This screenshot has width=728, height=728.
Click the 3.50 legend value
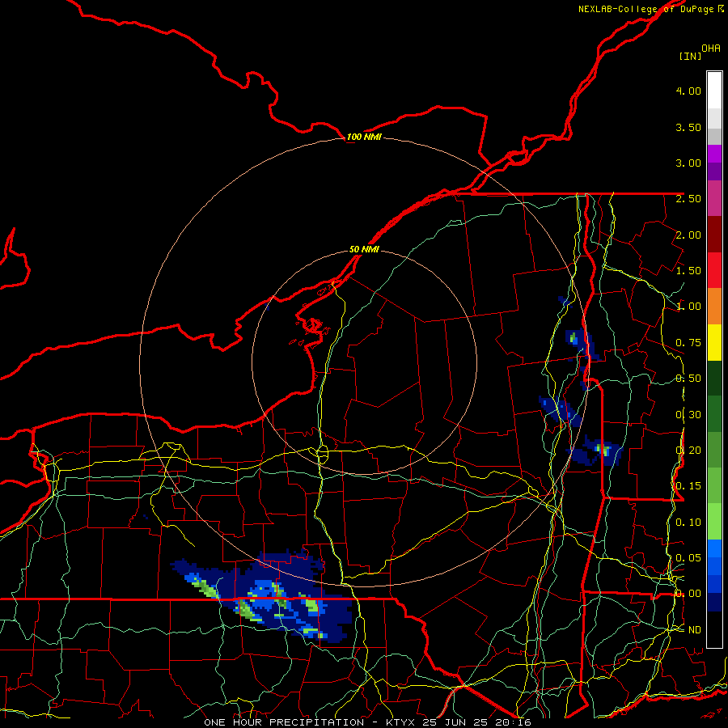(x=688, y=127)
